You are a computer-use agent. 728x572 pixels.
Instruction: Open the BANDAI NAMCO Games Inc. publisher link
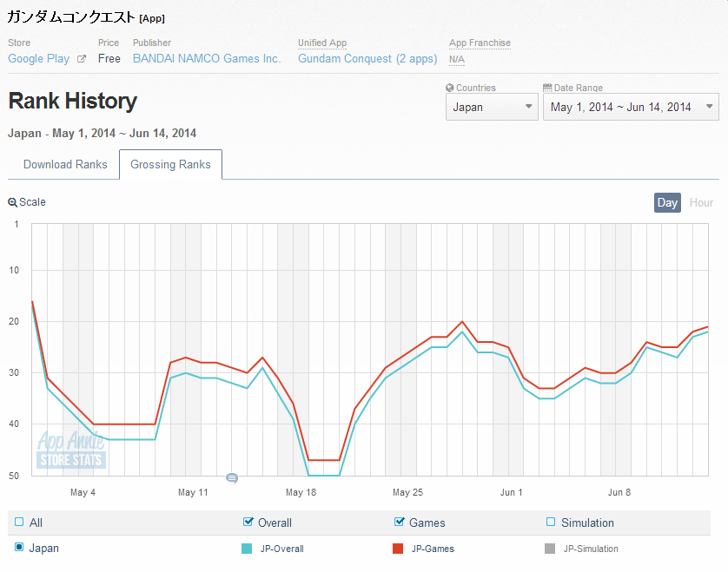point(207,59)
